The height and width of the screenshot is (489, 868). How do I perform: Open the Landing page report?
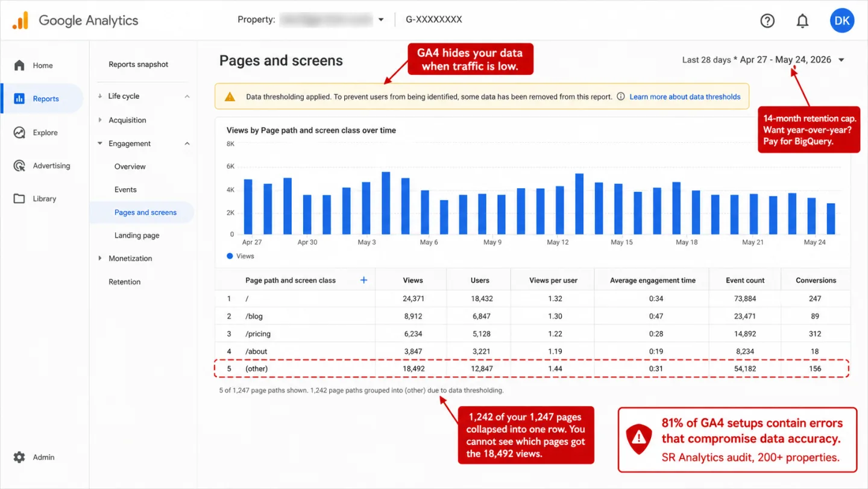pos(137,235)
